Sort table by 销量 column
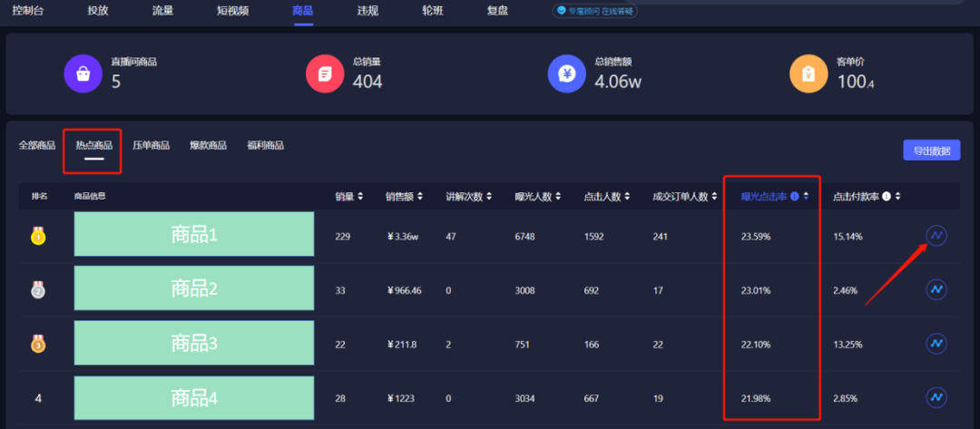The height and width of the screenshot is (429, 980). 348,197
